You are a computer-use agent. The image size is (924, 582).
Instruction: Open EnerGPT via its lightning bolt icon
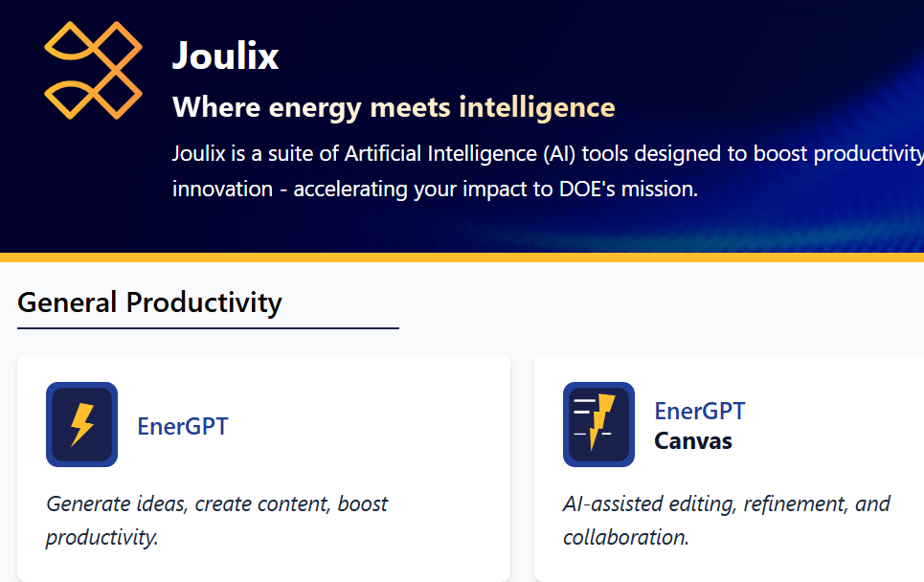[x=81, y=424]
